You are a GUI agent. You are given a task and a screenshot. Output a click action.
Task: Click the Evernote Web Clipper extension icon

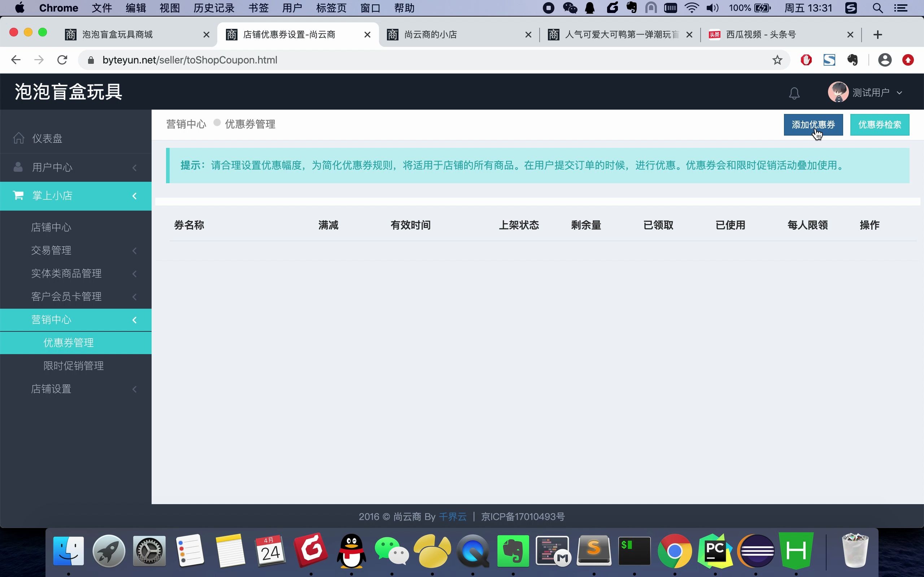tap(853, 60)
